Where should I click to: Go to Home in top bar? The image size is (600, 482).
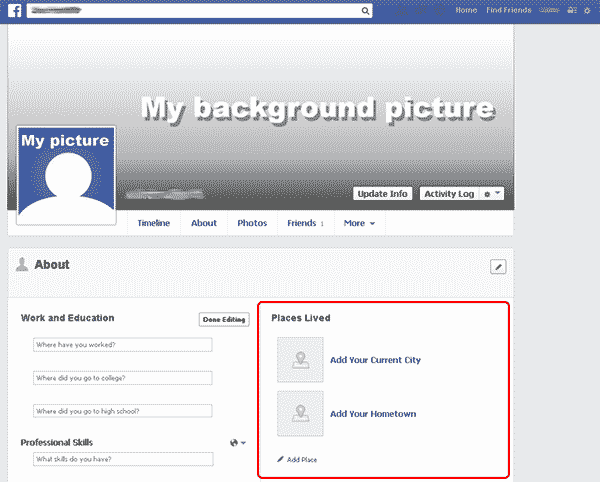click(466, 10)
